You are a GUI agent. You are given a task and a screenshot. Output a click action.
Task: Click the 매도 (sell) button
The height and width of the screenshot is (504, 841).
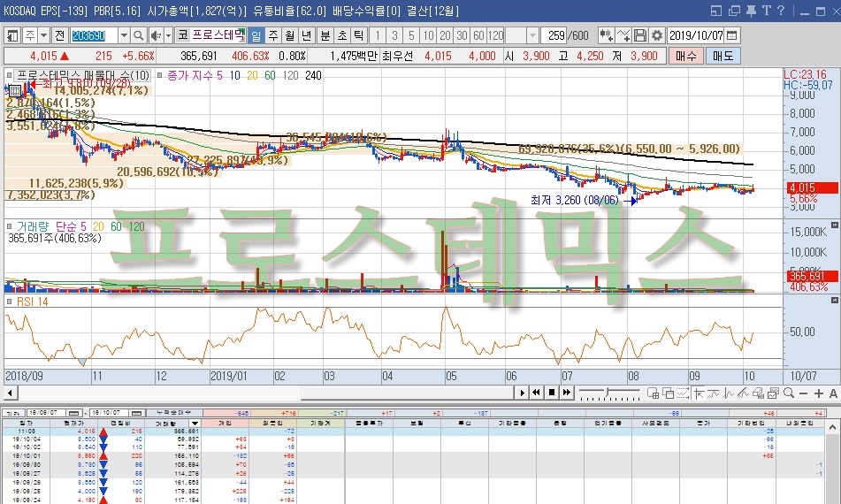point(722,56)
